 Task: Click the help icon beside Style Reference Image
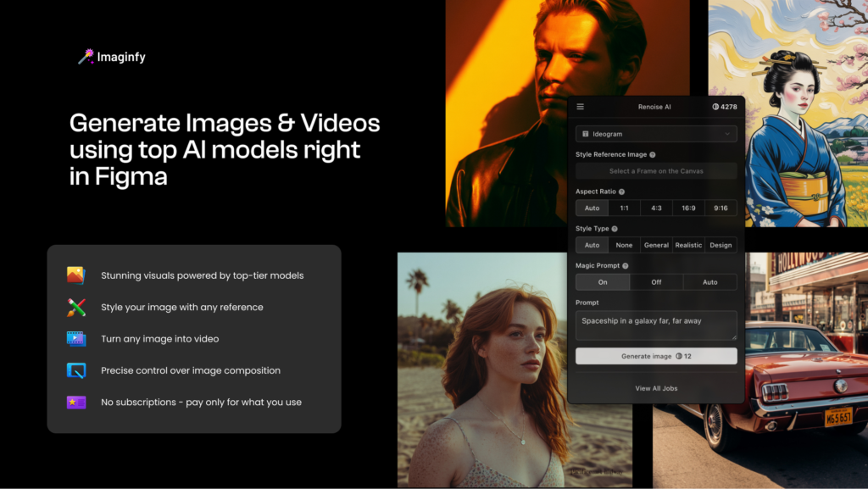click(652, 154)
